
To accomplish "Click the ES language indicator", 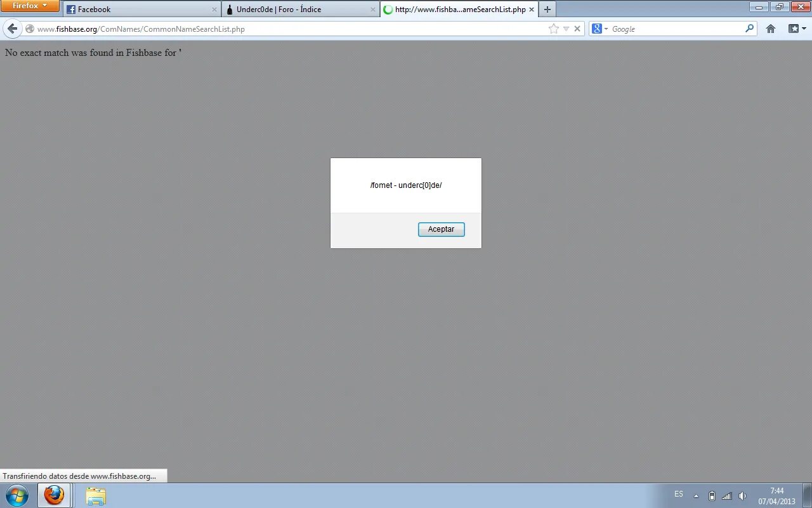I will (x=679, y=494).
